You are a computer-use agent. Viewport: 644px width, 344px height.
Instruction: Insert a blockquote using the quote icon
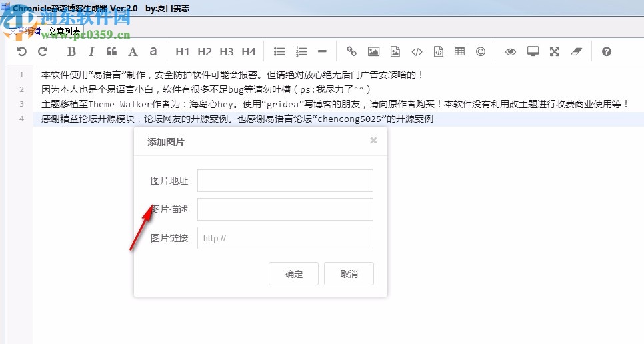pyautogui.click(x=111, y=51)
